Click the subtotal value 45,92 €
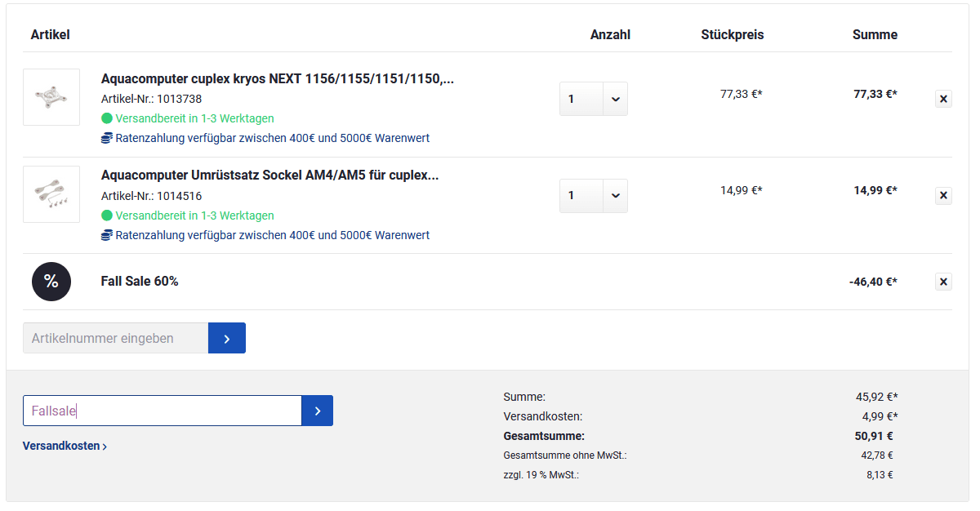The height and width of the screenshot is (511, 980). pos(877,397)
